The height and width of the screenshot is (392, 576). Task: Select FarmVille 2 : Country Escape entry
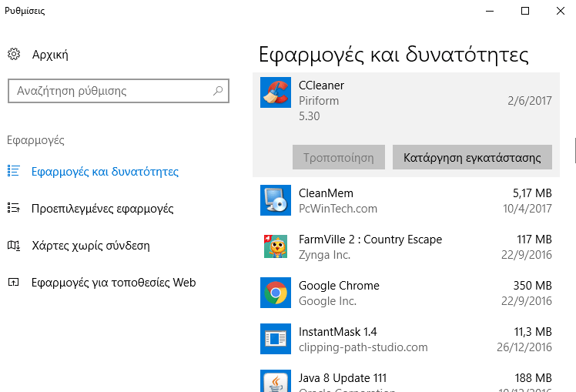pyautogui.click(x=370, y=240)
